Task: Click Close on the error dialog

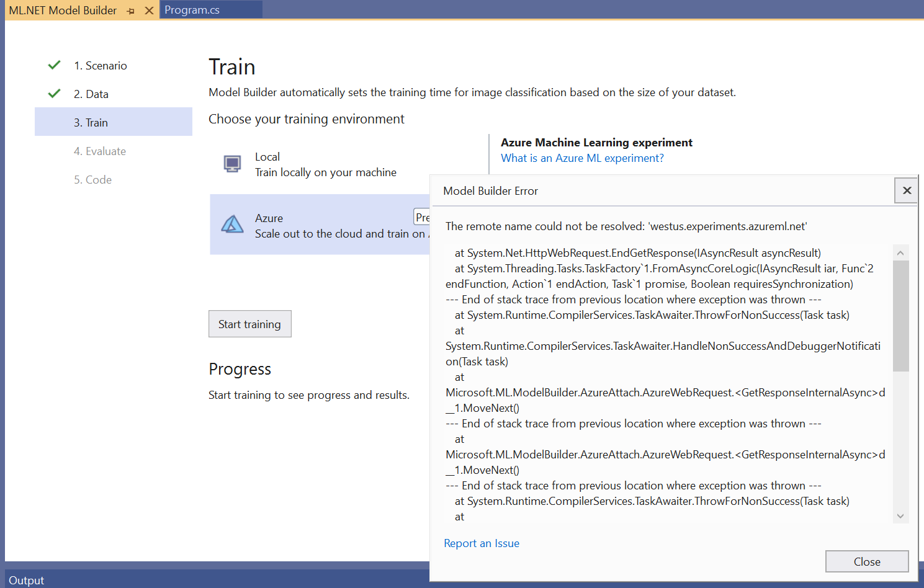Action: [866, 561]
